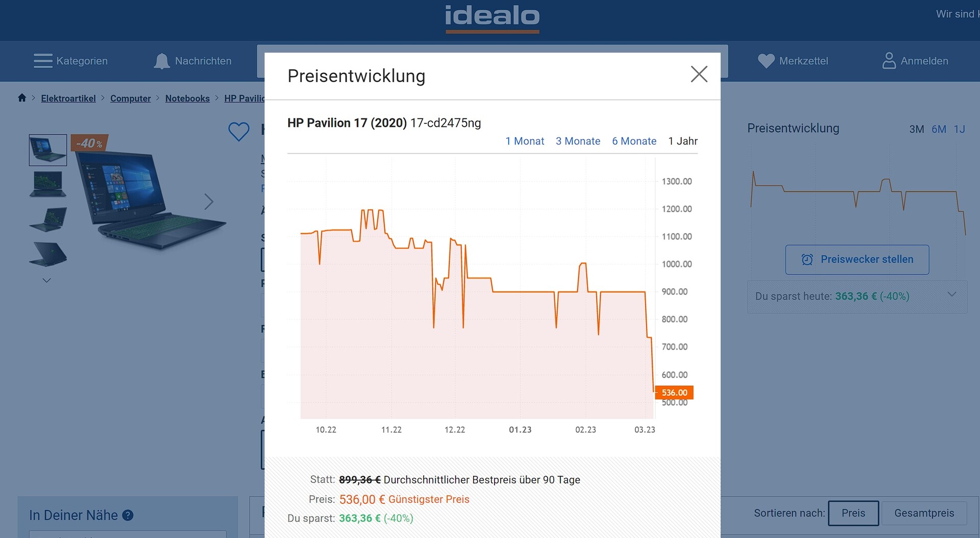This screenshot has height=538, width=980.
Task: Go to home via house icon
Action: pyautogui.click(x=22, y=98)
